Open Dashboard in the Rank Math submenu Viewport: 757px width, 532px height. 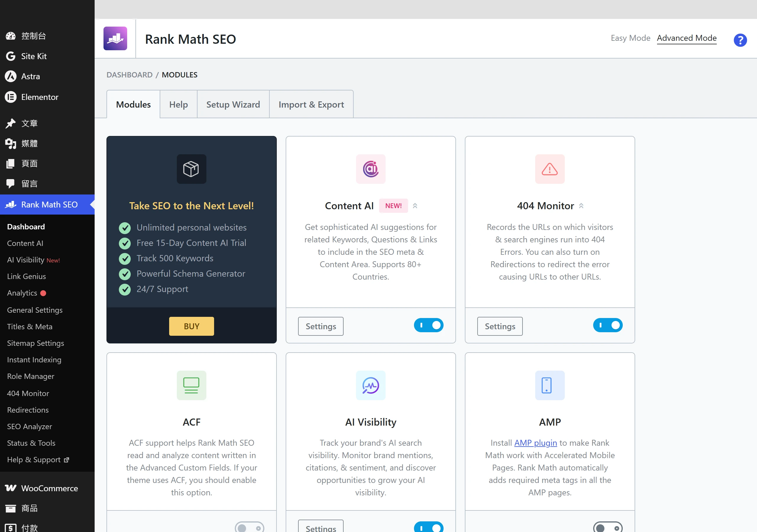pos(26,226)
